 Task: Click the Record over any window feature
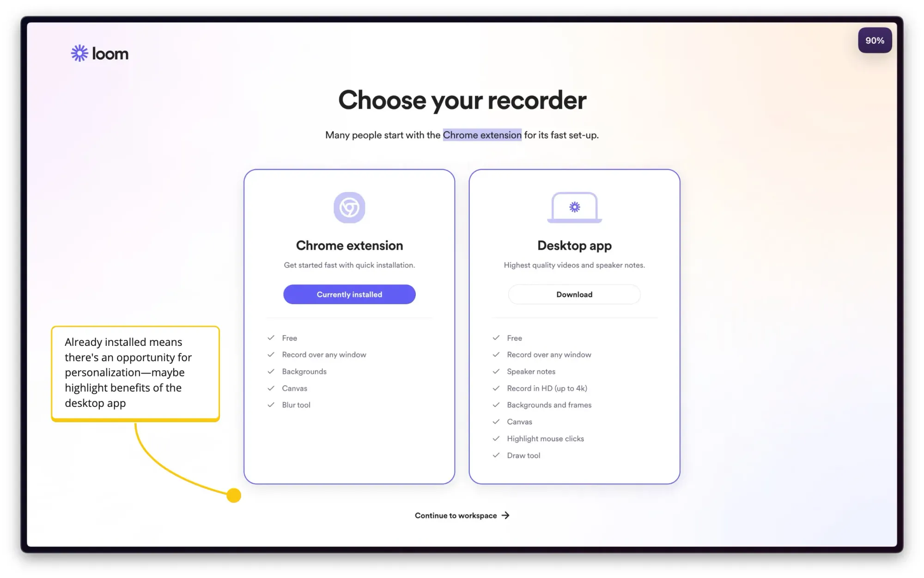click(324, 354)
